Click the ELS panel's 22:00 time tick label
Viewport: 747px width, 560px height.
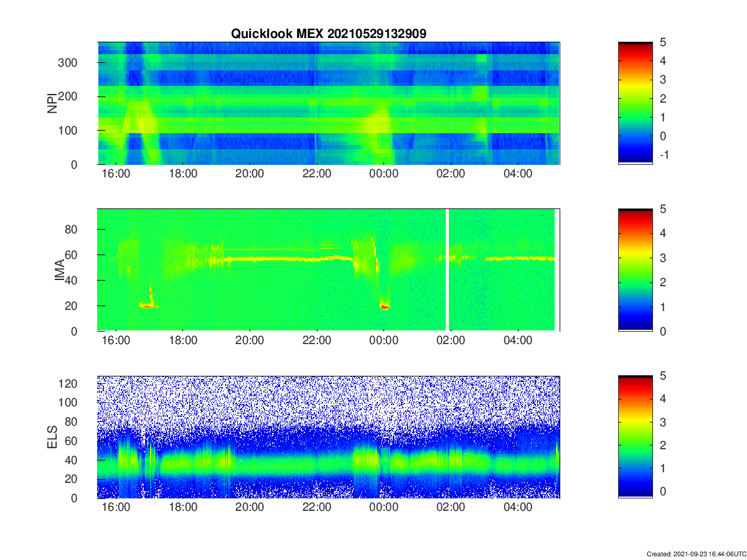317,508
